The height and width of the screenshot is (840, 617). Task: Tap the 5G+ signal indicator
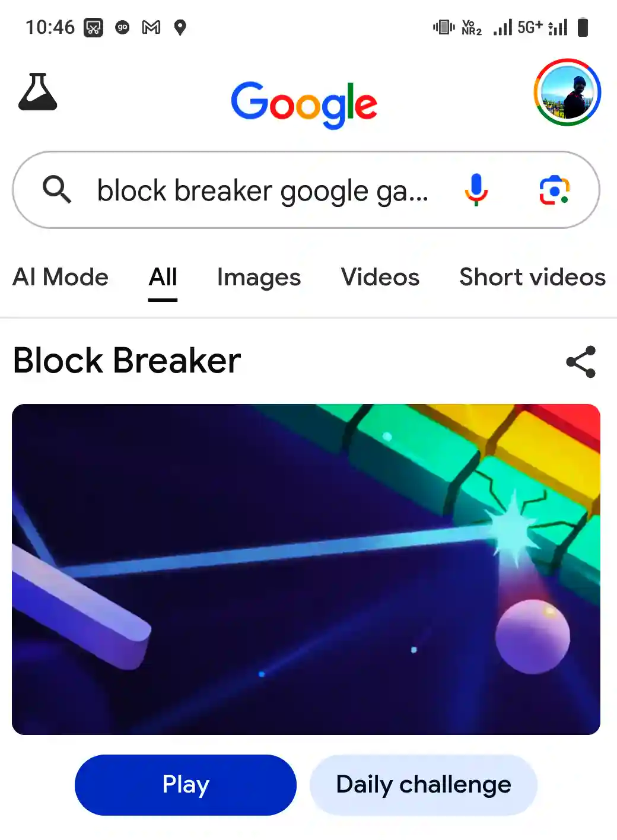point(530,27)
